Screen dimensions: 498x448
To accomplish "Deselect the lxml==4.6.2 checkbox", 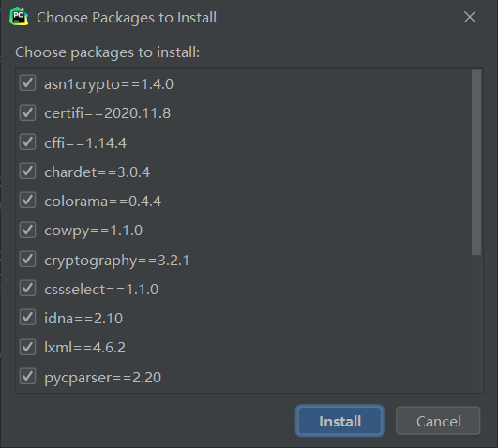I will 27,347.
